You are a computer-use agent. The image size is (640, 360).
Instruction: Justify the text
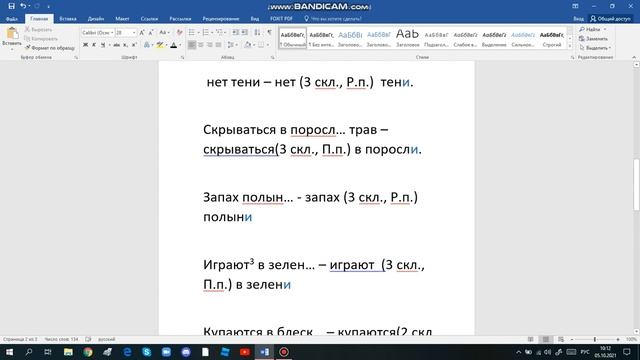pyautogui.click(x=219, y=45)
